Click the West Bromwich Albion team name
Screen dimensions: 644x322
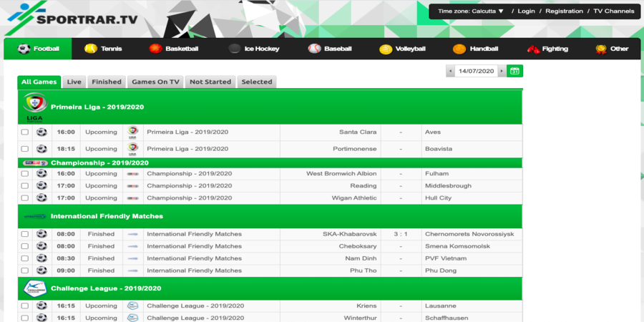[341, 174]
